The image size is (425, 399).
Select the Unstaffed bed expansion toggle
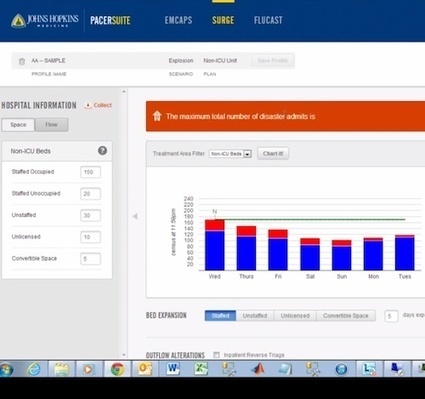pos(255,316)
